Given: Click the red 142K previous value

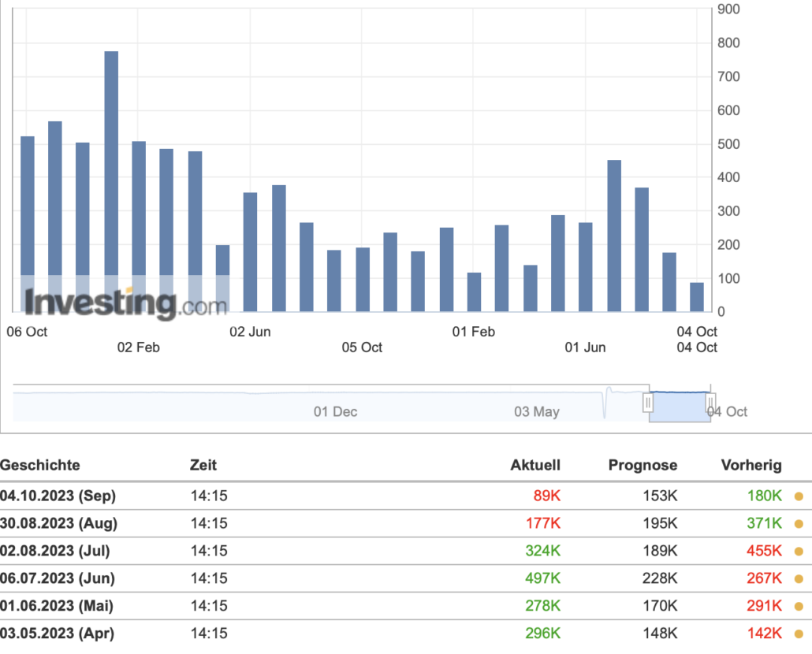Looking at the screenshot, I should point(765,633).
